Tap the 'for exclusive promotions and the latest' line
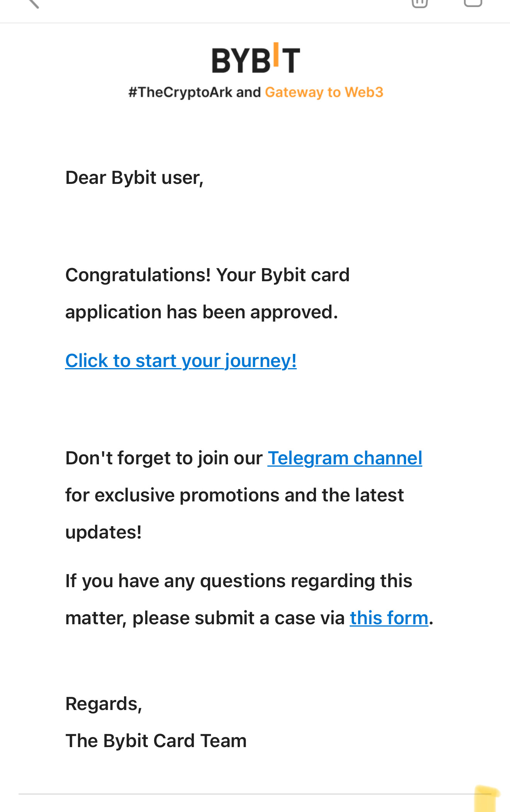 pyautogui.click(x=235, y=495)
